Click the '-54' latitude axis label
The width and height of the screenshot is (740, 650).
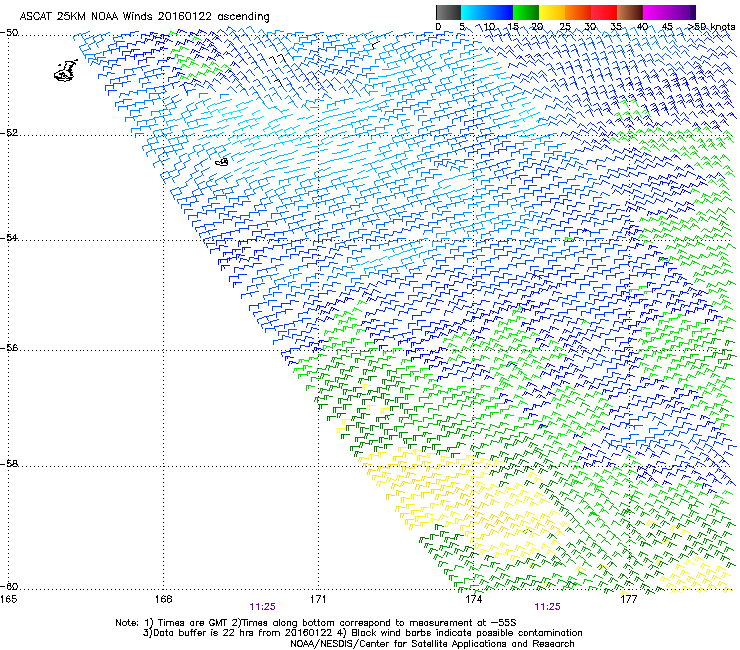point(9,237)
